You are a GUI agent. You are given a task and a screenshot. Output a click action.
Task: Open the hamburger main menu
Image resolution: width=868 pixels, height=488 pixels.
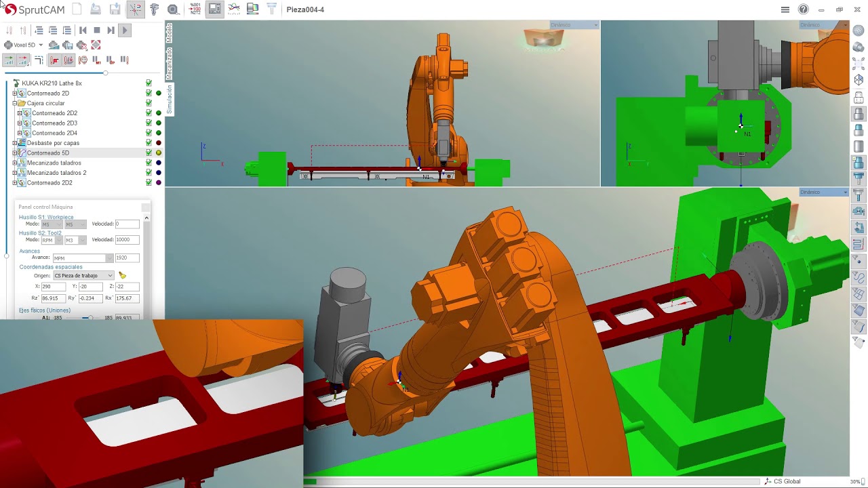point(785,9)
